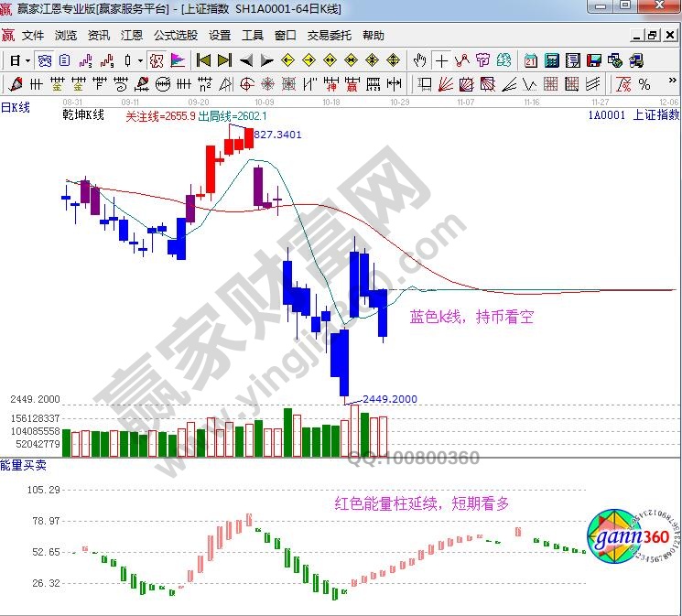Toggle the colored flag indicator button

178,60
